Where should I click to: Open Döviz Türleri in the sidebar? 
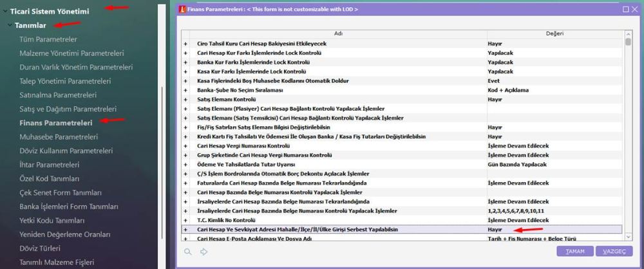click(x=40, y=248)
